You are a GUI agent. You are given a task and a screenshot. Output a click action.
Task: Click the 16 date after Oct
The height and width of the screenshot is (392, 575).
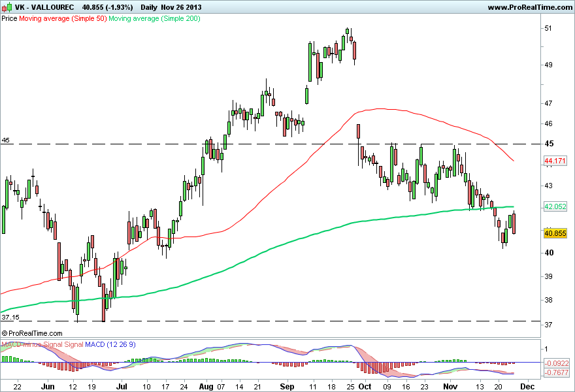[406, 387]
